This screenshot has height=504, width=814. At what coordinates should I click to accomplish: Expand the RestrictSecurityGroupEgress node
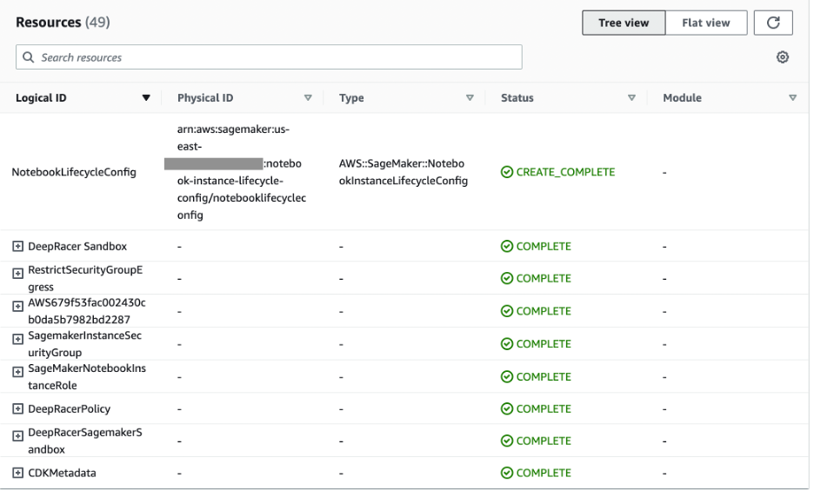pos(18,274)
